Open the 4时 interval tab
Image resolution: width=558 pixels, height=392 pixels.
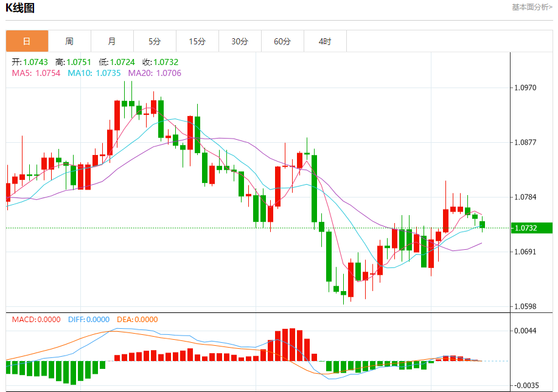[325, 41]
